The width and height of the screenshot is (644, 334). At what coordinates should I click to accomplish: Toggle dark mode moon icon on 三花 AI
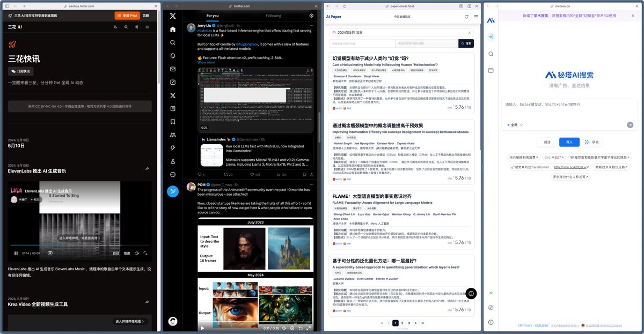[116, 26]
